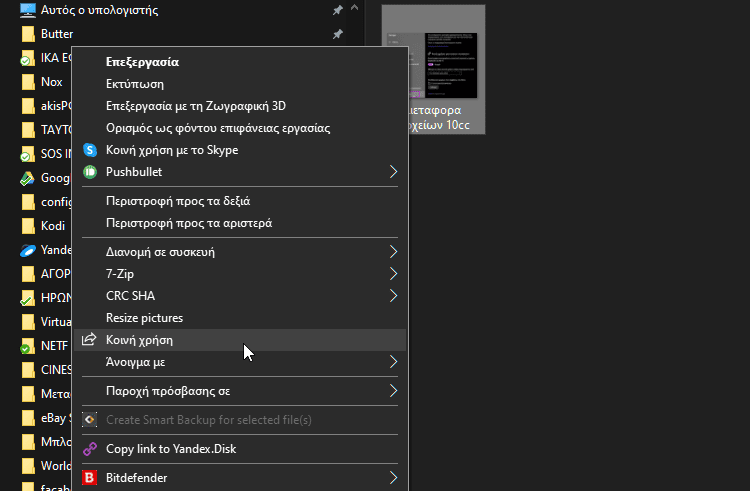Expand the Bitdefender submenu arrow

pos(393,478)
